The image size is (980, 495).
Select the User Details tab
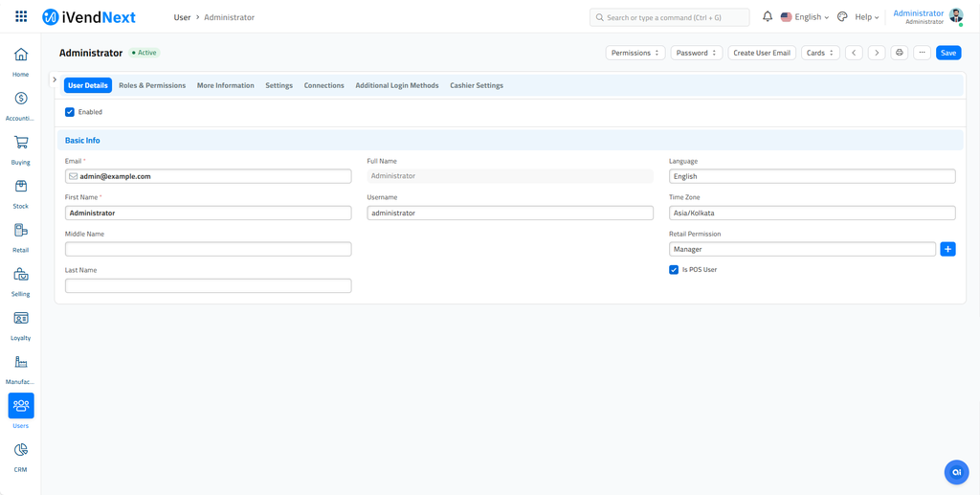click(x=87, y=85)
